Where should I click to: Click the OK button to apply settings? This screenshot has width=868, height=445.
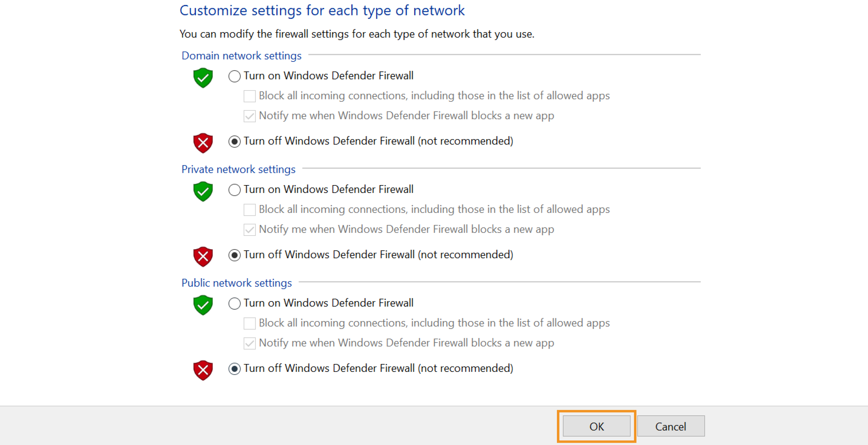[596, 426]
